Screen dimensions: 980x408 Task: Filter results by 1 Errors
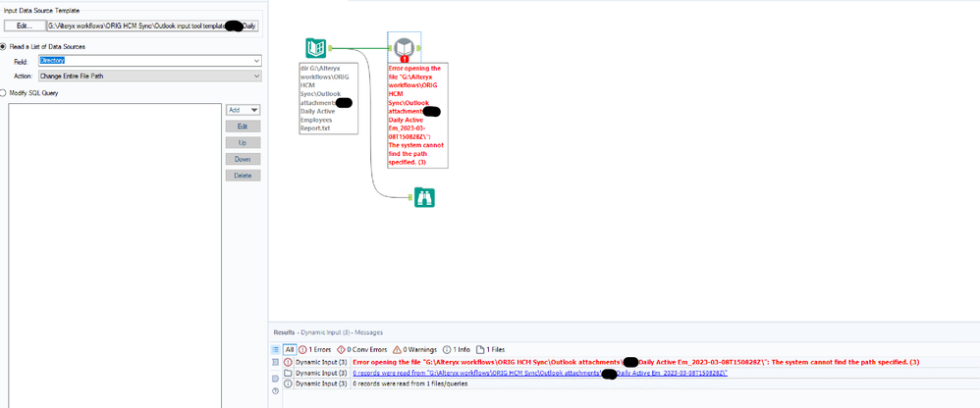pos(315,349)
